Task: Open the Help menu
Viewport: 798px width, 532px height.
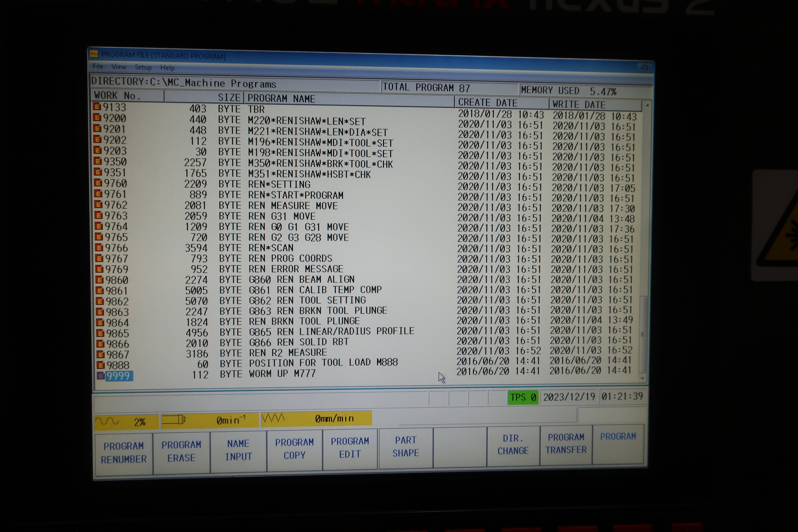Action: (167, 68)
